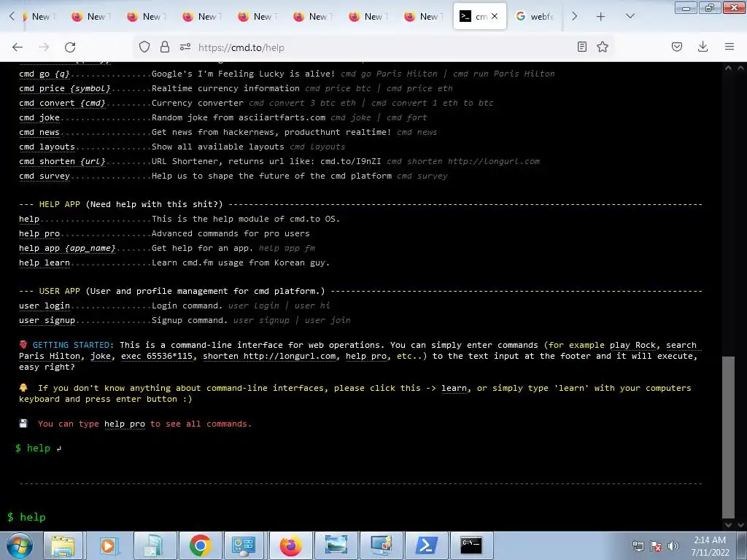Open the volume speaker tray icon
The width and height of the screenshot is (747, 560).
673,546
